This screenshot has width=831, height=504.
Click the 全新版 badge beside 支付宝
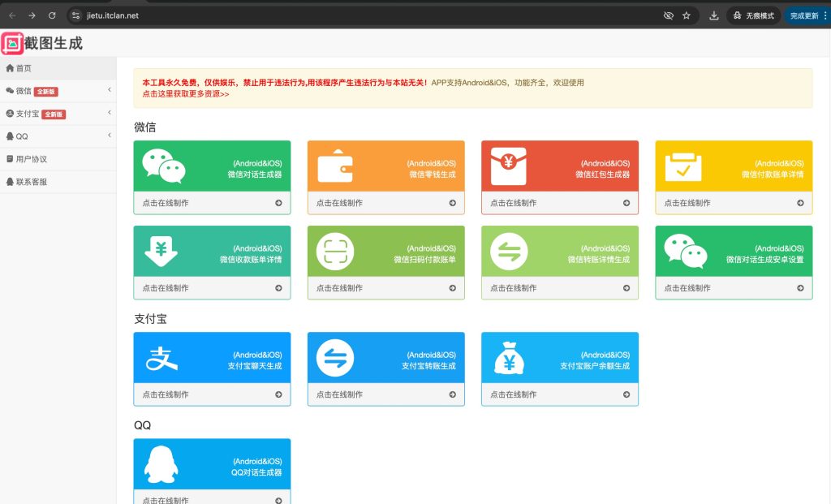tap(54, 114)
